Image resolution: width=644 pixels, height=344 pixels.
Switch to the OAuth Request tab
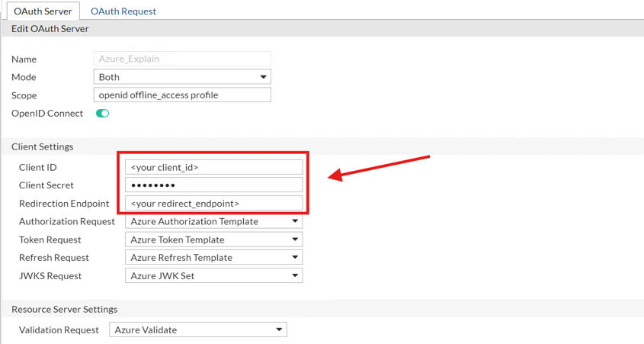[x=123, y=11]
